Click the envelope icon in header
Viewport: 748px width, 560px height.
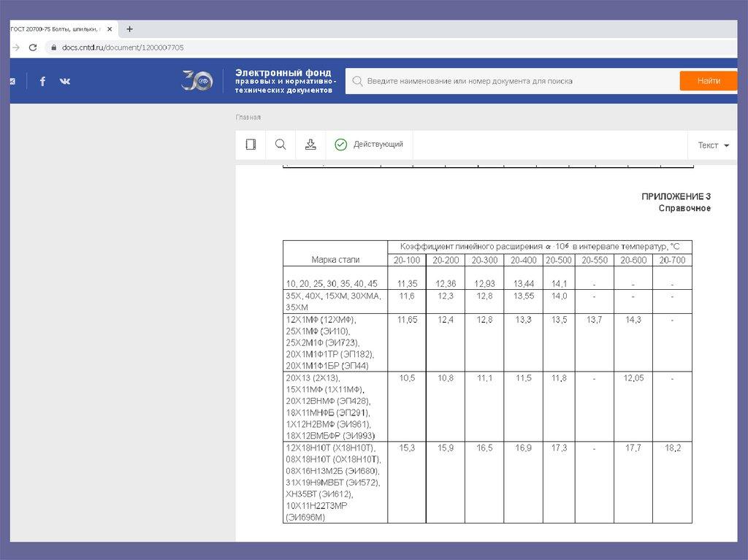point(12,81)
